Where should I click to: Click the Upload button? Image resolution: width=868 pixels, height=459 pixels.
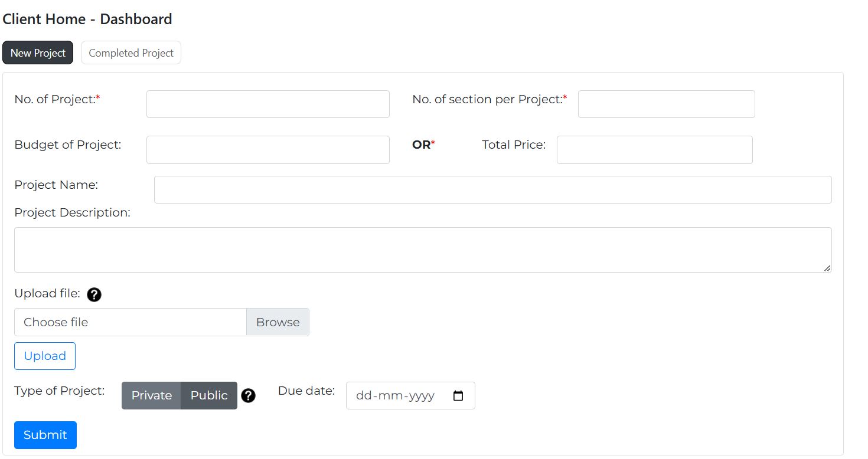[x=45, y=356]
